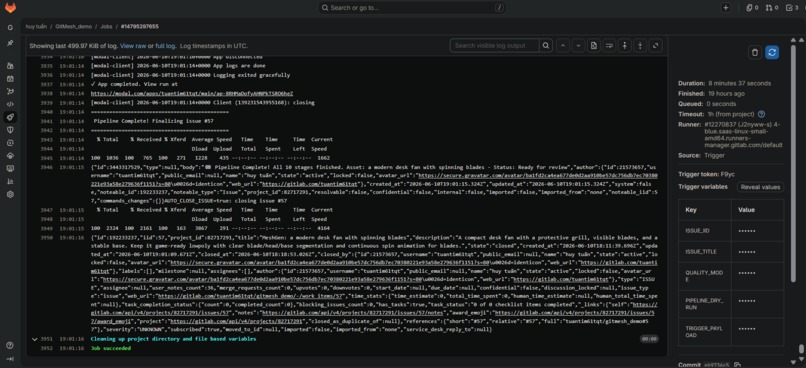The image size is (806, 368).
Task: Click line number 3946 in the log
Action: [47, 168]
